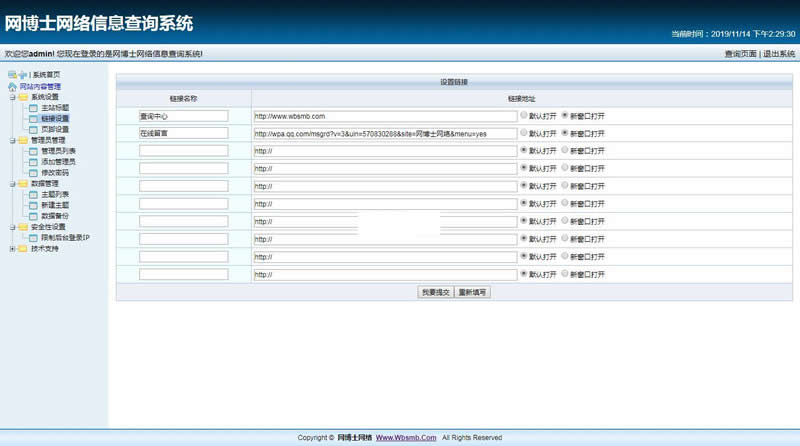Select 默认打开 in the third link row
Viewport: 800px width, 446px height.
(523, 150)
